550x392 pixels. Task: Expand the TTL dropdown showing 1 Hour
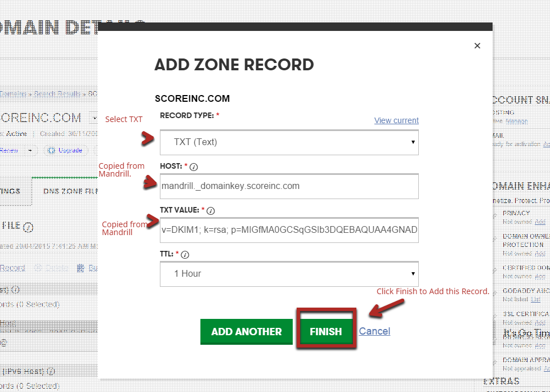pyautogui.click(x=289, y=273)
